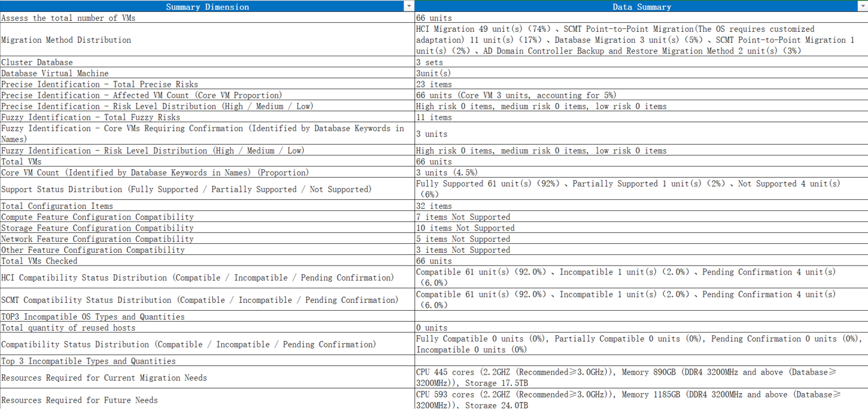The width and height of the screenshot is (868, 412).
Task: Click the 'Assess the total number of VMs' cell
Action: (x=207, y=18)
